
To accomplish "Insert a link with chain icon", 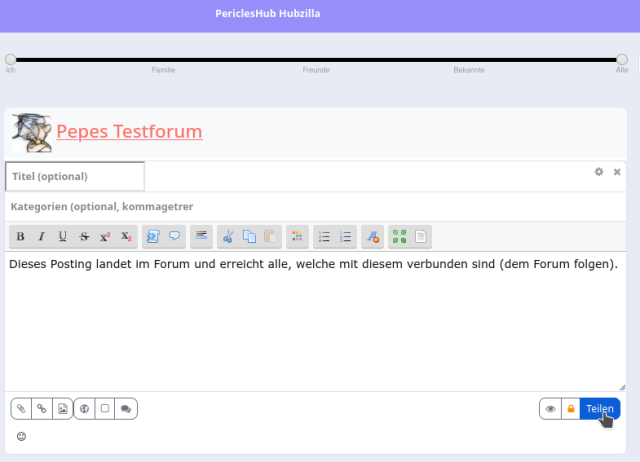I will (x=41, y=409).
